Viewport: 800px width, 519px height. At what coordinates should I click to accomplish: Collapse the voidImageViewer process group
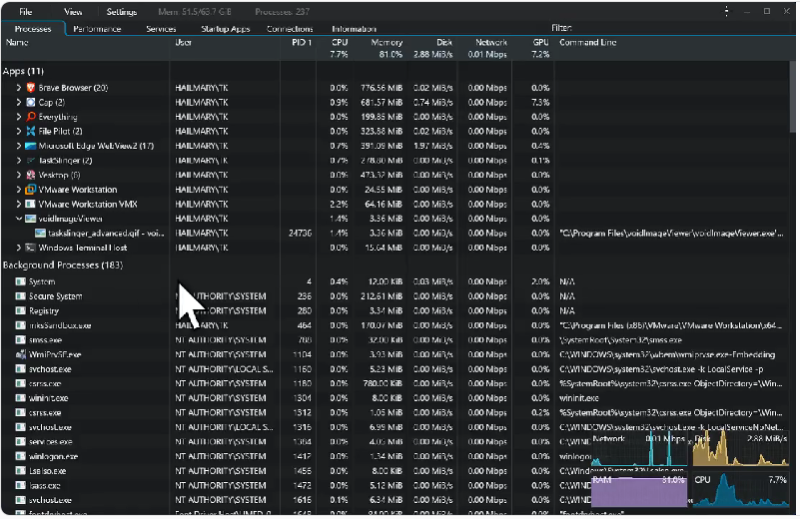[x=19, y=218]
